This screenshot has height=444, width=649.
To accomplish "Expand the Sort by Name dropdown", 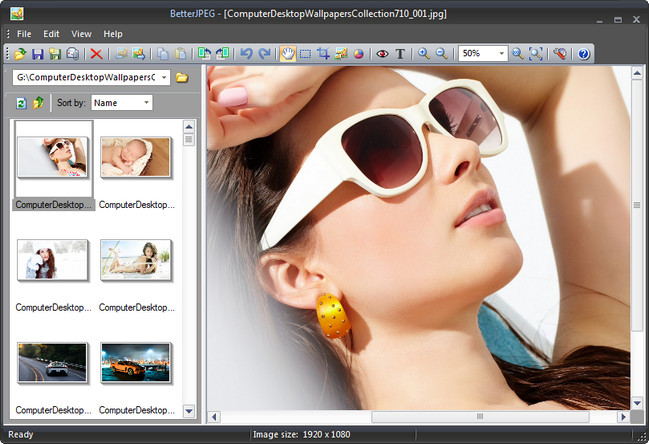I will point(146,102).
